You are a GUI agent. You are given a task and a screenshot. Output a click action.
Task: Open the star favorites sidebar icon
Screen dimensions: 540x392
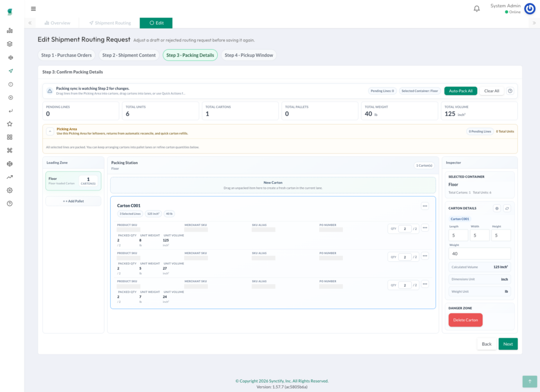tap(9, 124)
